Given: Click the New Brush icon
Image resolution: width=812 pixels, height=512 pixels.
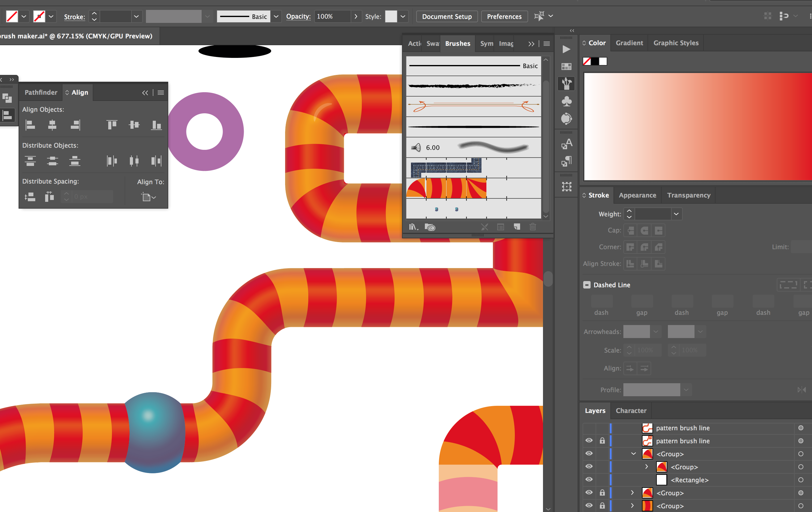Looking at the screenshot, I should coord(517,227).
